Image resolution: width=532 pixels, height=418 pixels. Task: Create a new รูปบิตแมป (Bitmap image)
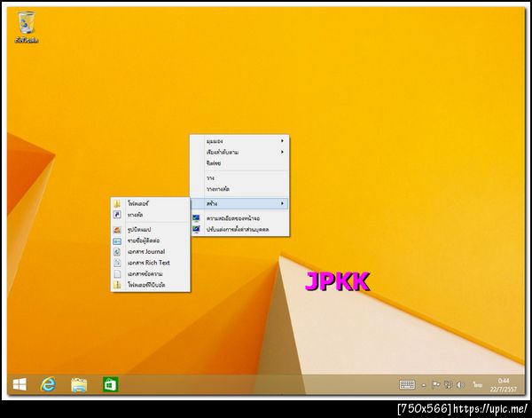pyautogui.click(x=151, y=230)
